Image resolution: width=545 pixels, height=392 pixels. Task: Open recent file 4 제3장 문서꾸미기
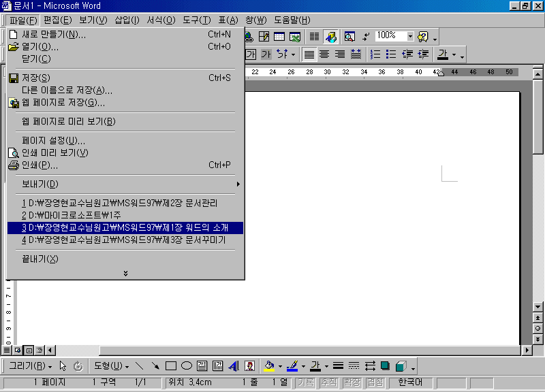tap(125, 240)
